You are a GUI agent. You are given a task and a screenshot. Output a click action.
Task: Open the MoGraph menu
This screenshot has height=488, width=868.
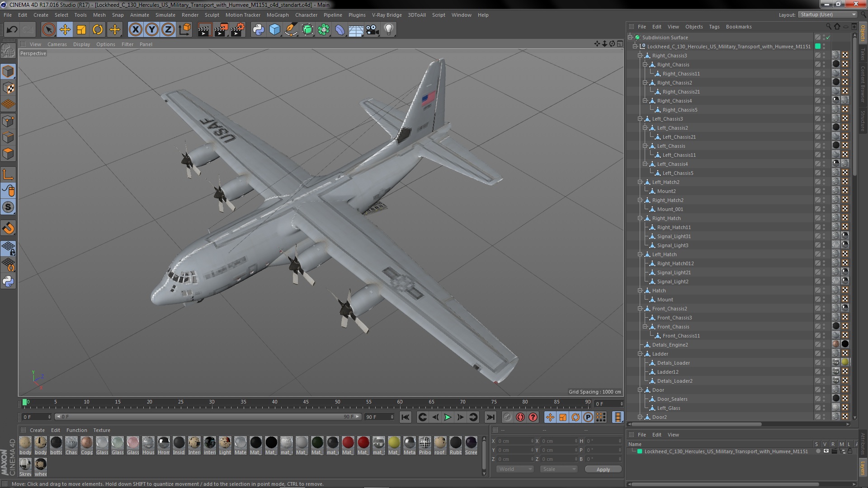point(278,15)
